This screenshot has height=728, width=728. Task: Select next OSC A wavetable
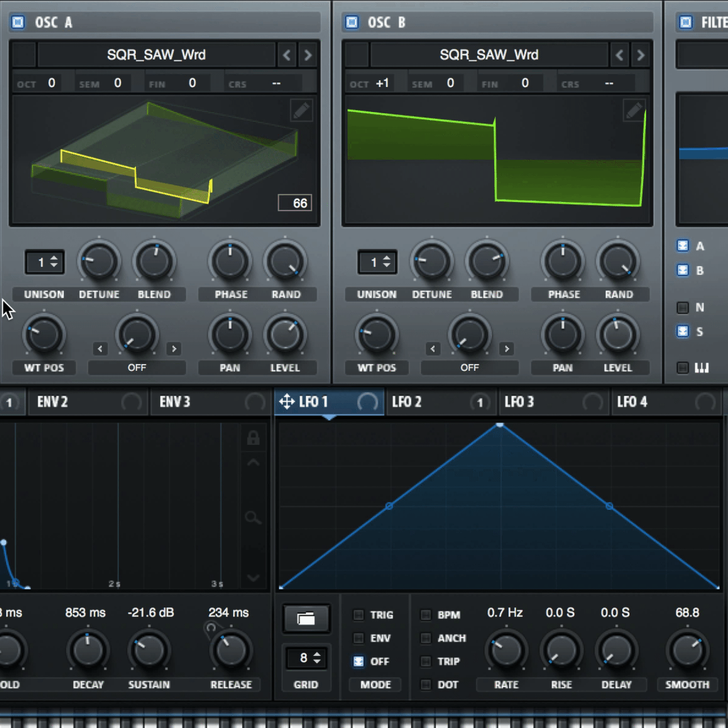click(308, 55)
